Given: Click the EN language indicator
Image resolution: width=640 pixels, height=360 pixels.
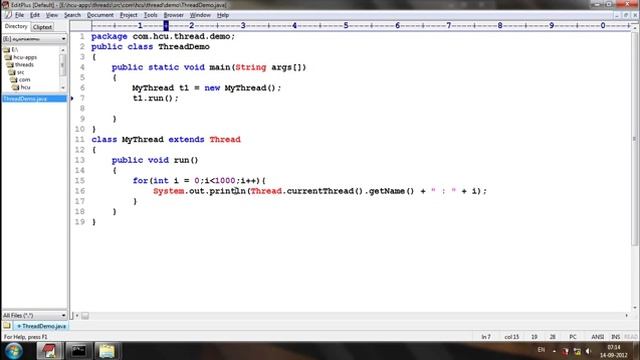Looking at the screenshot, I should click(x=541, y=350).
